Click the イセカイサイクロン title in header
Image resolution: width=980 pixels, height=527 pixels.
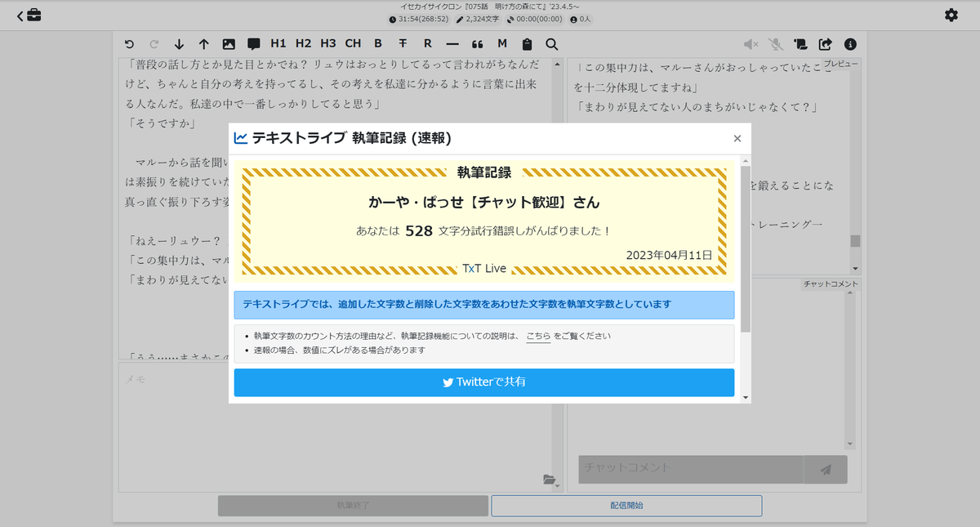(489, 7)
